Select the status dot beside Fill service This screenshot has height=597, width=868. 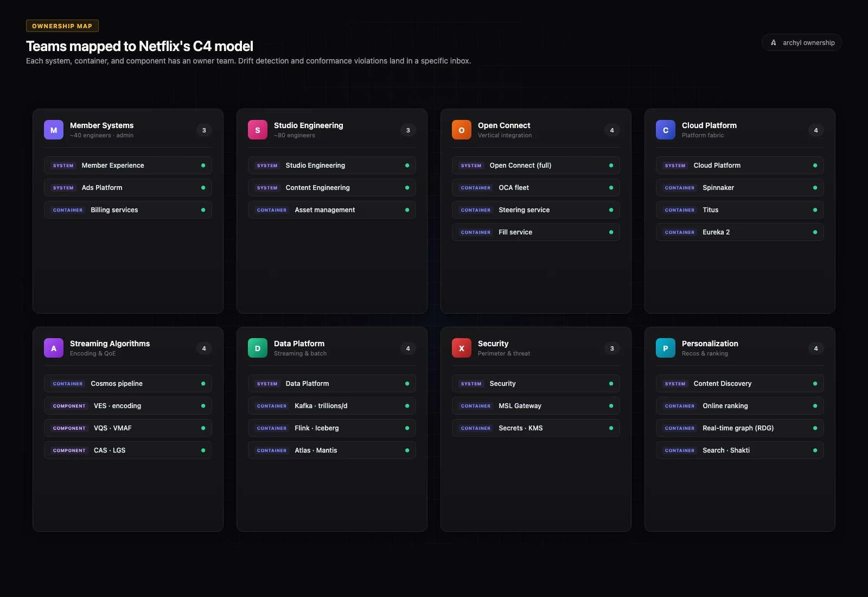coord(611,232)
